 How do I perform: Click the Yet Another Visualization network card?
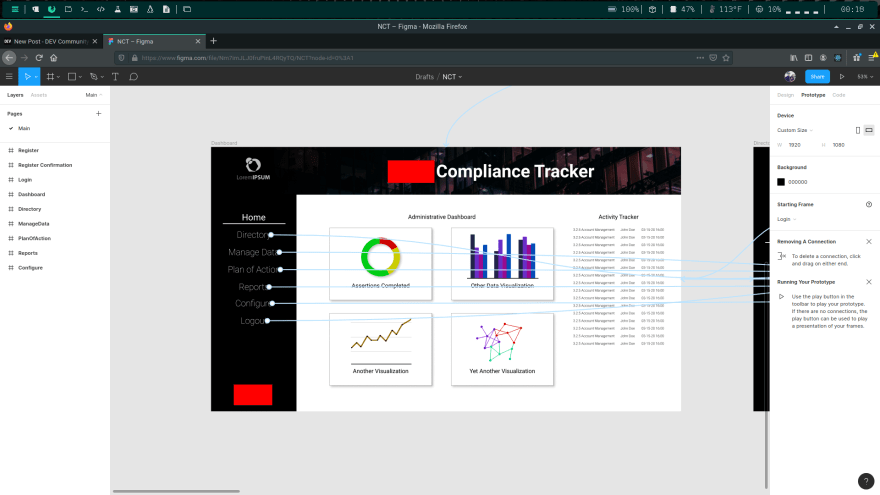coord(502,349)
